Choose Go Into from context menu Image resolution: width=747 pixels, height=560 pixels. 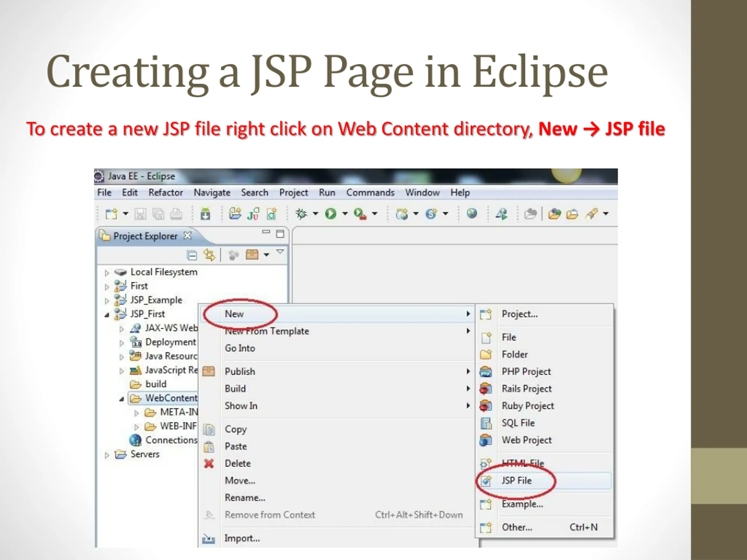tap(338, 348)
